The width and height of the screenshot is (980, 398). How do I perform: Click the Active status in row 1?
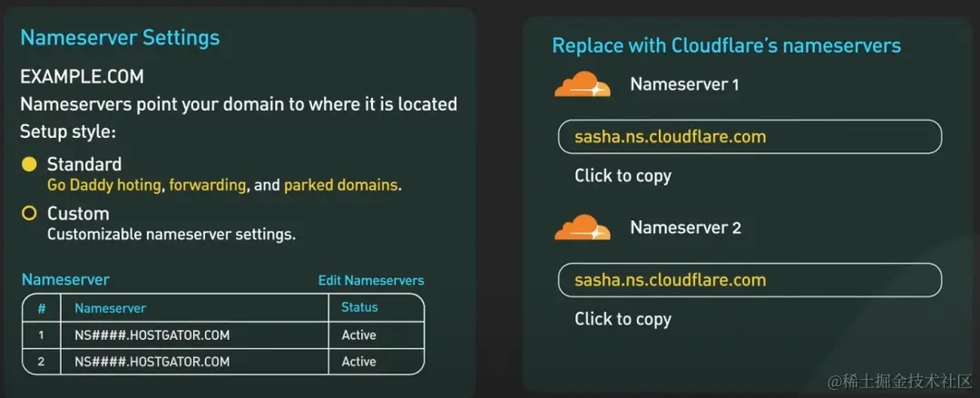click(358, 335)
